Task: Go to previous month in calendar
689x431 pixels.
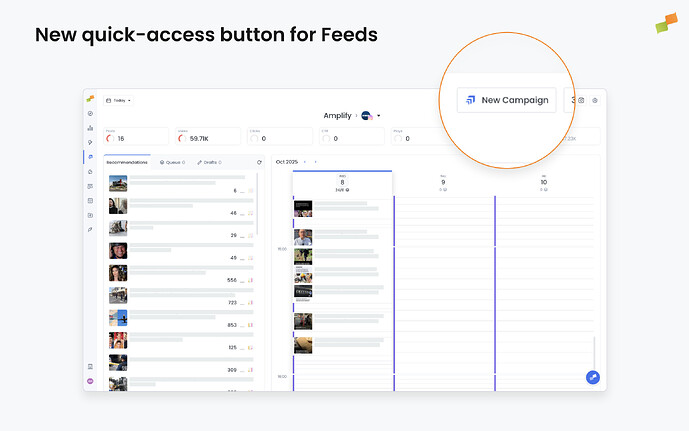Action: (306, 162)
